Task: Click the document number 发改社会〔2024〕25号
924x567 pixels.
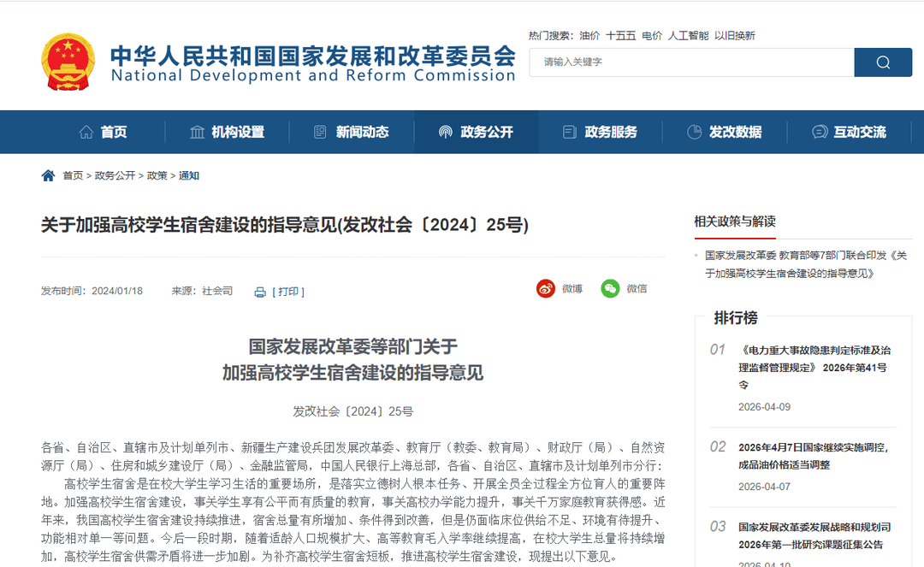Action: pyautogui.click(x=353, y=411)
